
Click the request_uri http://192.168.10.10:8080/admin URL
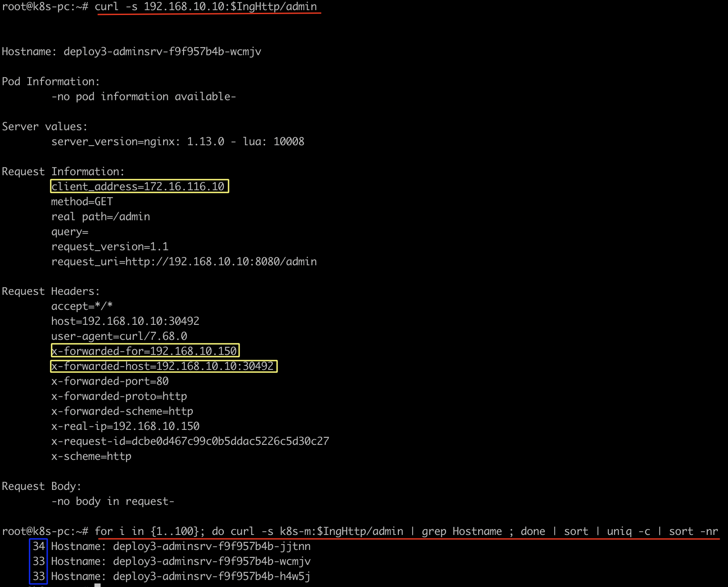coord(221,262)
